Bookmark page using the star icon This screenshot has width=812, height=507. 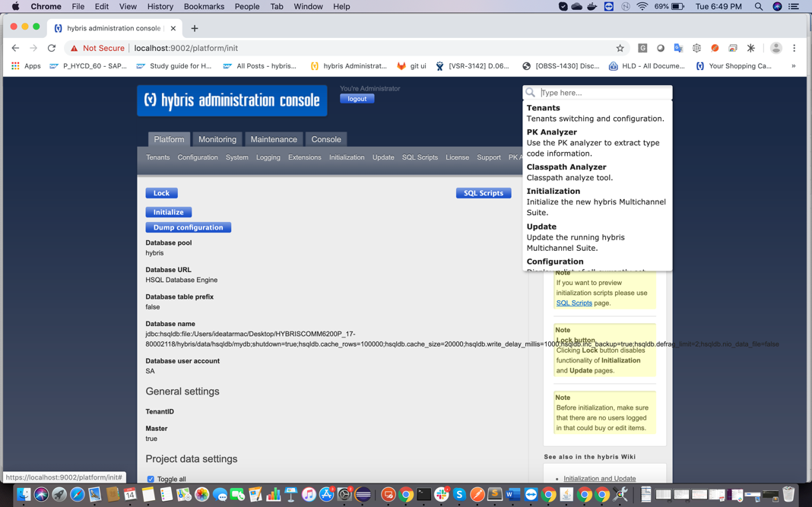[620, 48]
